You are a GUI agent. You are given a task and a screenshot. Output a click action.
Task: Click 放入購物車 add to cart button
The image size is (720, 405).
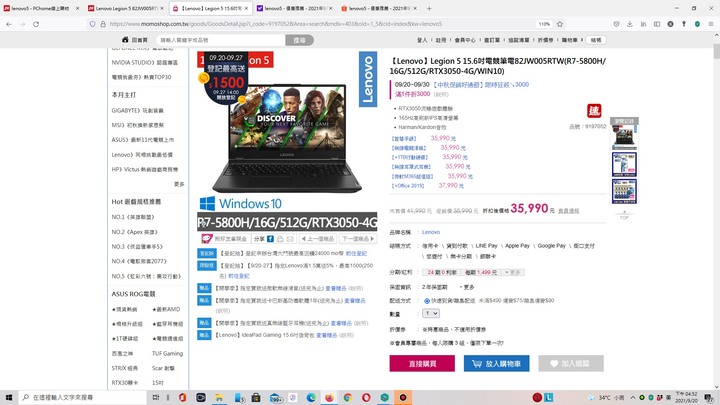pos(496,363)
